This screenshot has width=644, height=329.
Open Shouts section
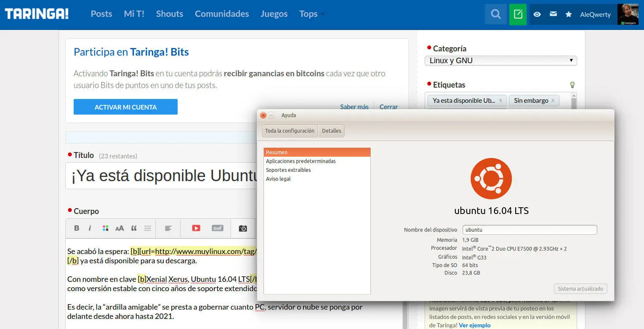coord(170,14)
